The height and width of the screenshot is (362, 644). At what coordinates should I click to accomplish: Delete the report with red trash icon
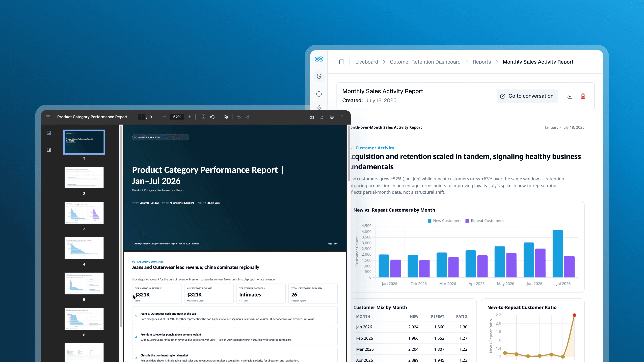[583, 96]
